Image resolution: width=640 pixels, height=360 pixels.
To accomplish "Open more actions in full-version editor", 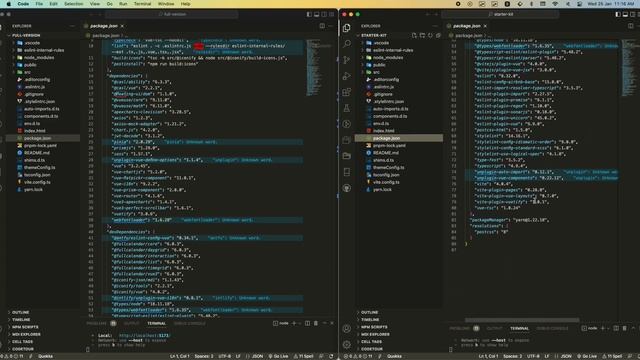I will point(331,26).
